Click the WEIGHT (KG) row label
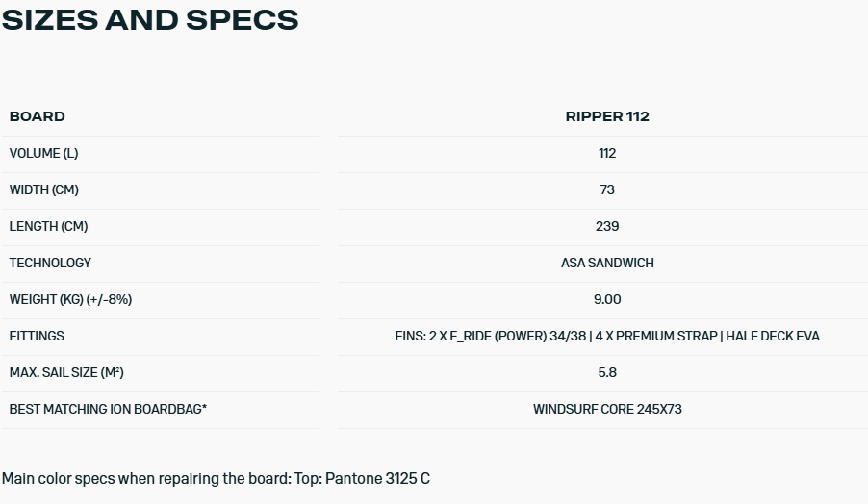The height and width of the screenshot is (504, 868). pyautogui.click(x=70, y=299)
